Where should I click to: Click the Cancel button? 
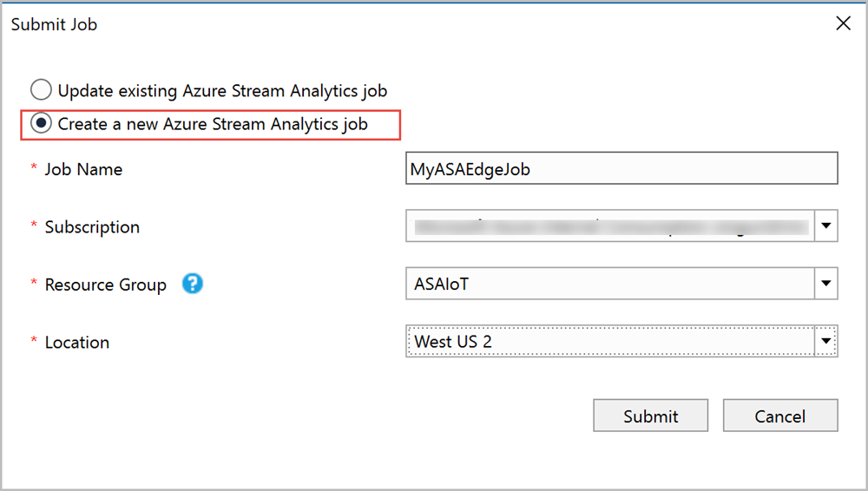780,416
